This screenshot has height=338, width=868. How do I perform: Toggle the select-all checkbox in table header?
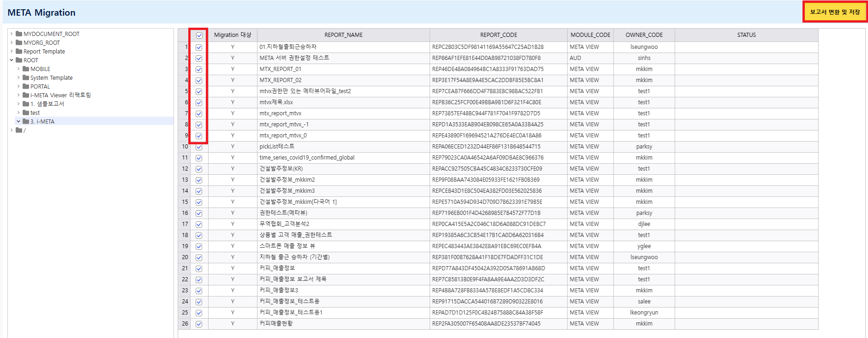tap(199, 36)
